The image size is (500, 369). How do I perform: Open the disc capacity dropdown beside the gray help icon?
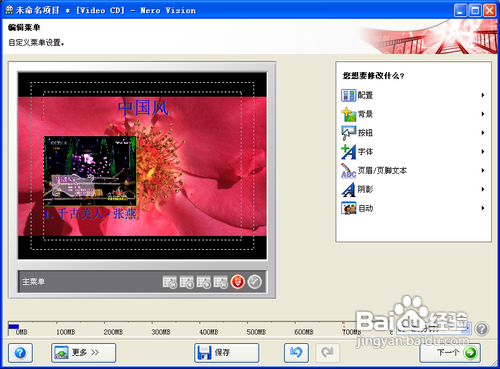click(x=433, y=329)
